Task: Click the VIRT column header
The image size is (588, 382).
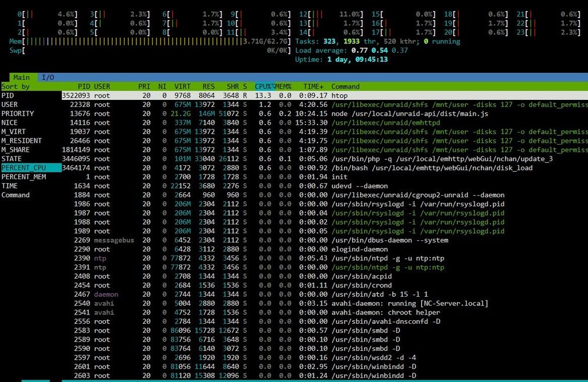Action: click(182, 86)
